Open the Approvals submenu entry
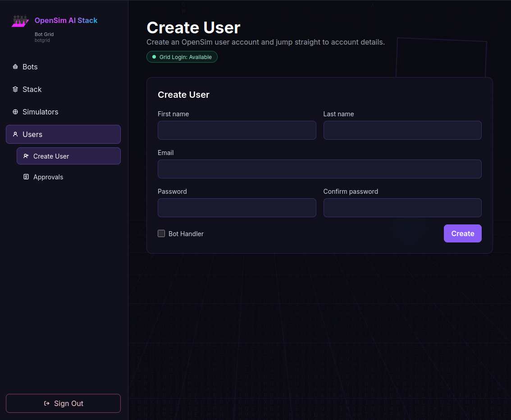The height and width of the screenshot is (420, 511). point(69,177)
